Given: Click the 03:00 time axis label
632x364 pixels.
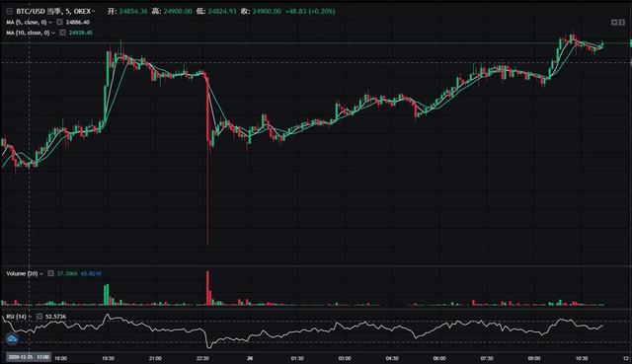Looking at the screenshot, I should [x=345, y=358].
